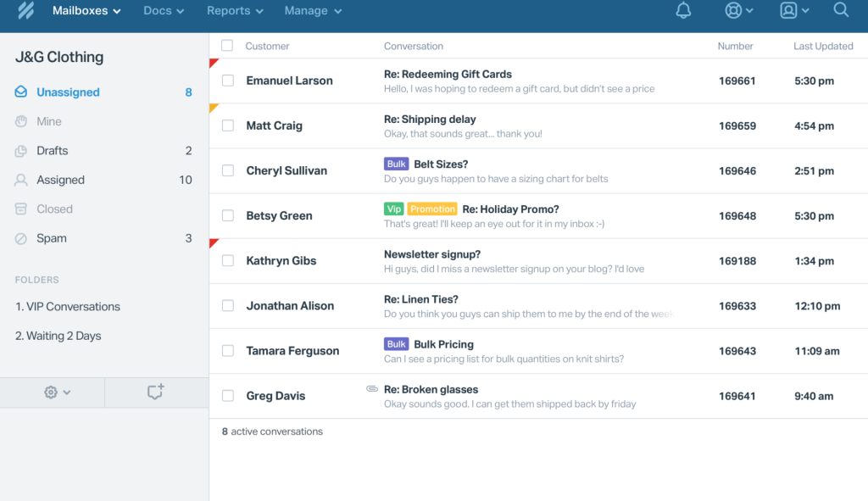
Task: Open the Waiting 2 Days folder
Action: click(x=58, y=336)
